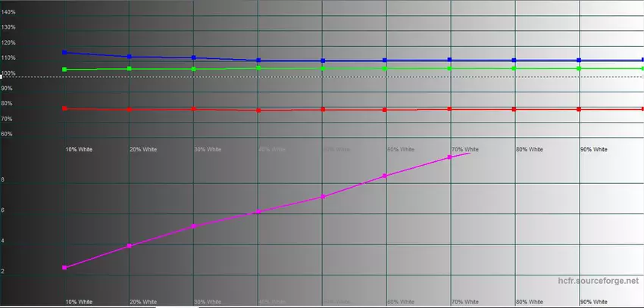Select the bottom axis 10% White label
Image resolution: width=644 pixels, height=308 pixels.
tap(79, 302)
